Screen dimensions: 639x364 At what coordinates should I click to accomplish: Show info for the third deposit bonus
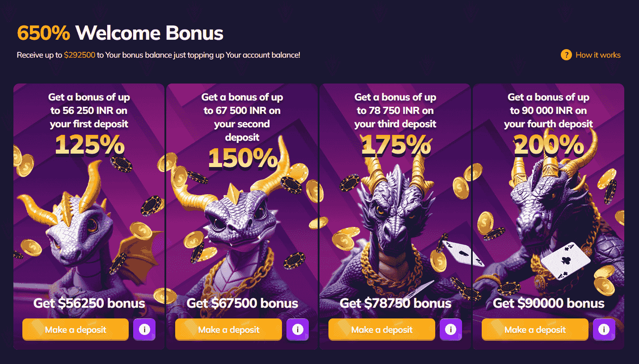point(450,330)
